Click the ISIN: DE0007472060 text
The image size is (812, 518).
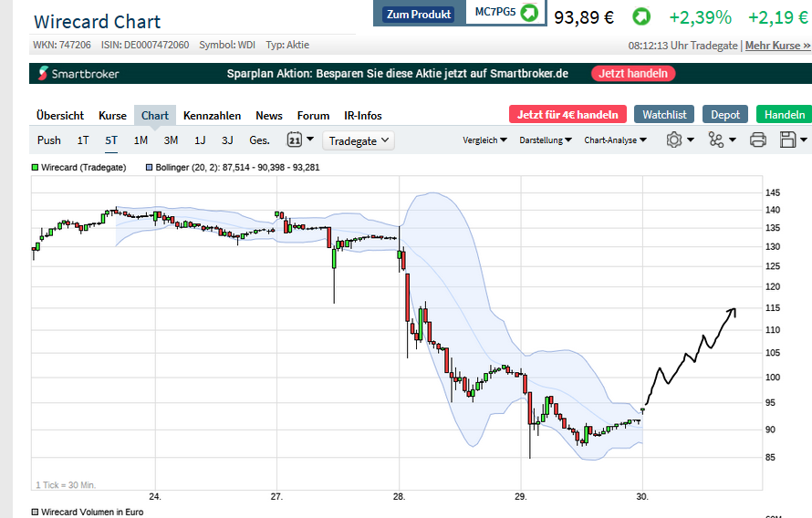tap(145, 45)
